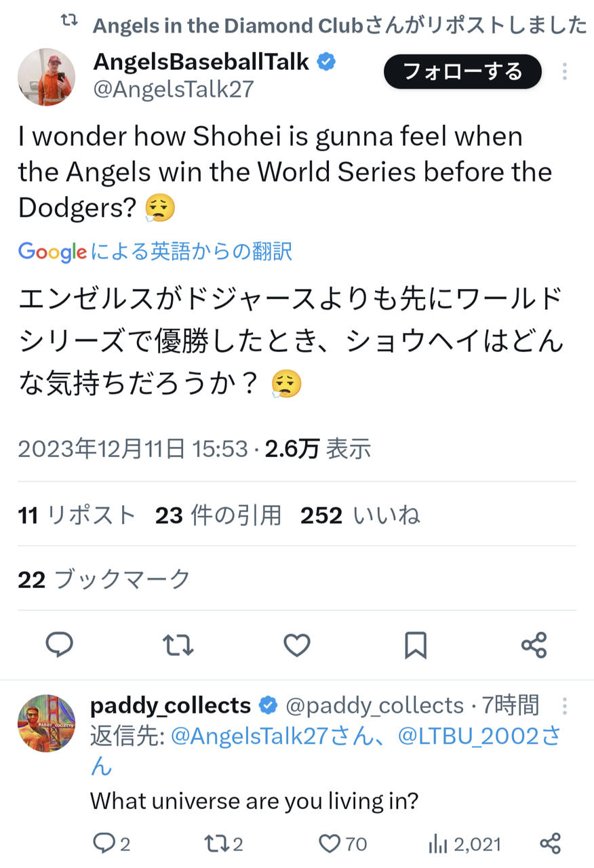The image size is (594, 868).
Task: Open paddy_collects profile avatar
Action: [x=46, y=723]
